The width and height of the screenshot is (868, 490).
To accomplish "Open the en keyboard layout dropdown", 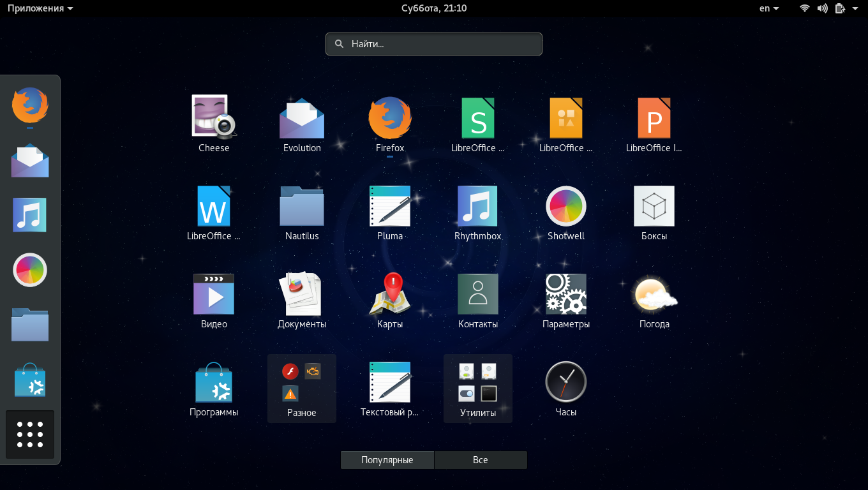I will [769, 8].
